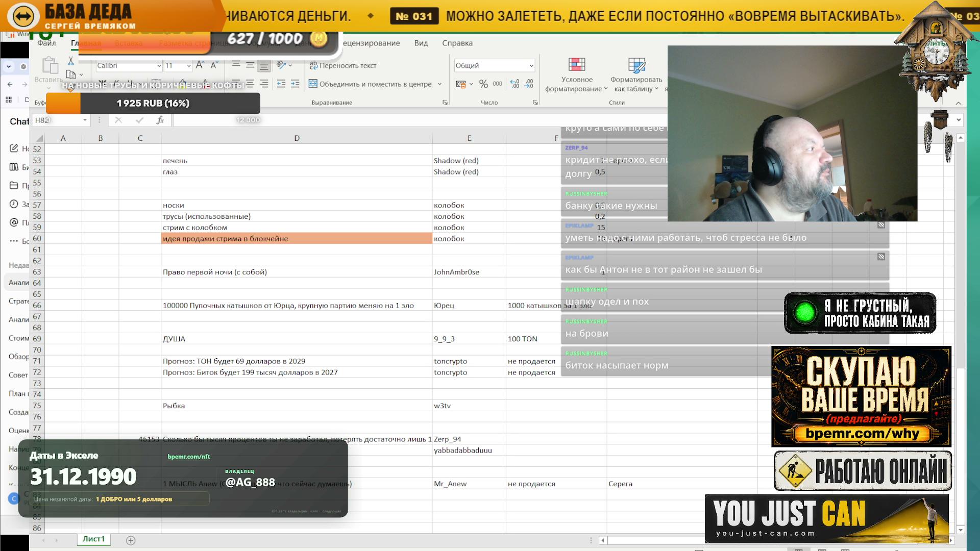Decrease font size with the small A icon

tap(214, 65)
